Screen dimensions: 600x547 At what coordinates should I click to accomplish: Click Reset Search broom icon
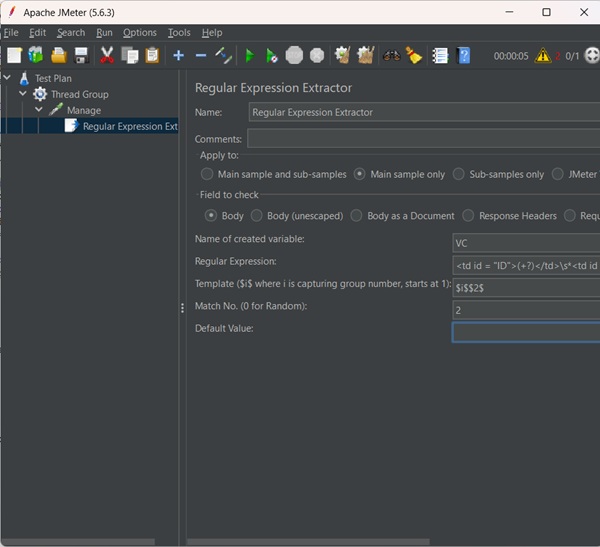click(x=414, y=56)
